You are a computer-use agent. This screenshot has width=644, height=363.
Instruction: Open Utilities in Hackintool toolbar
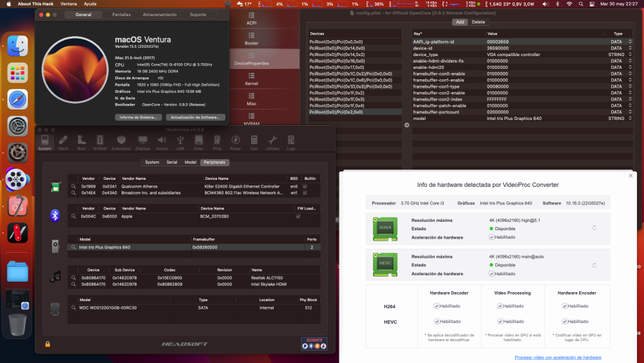(272, 142)
